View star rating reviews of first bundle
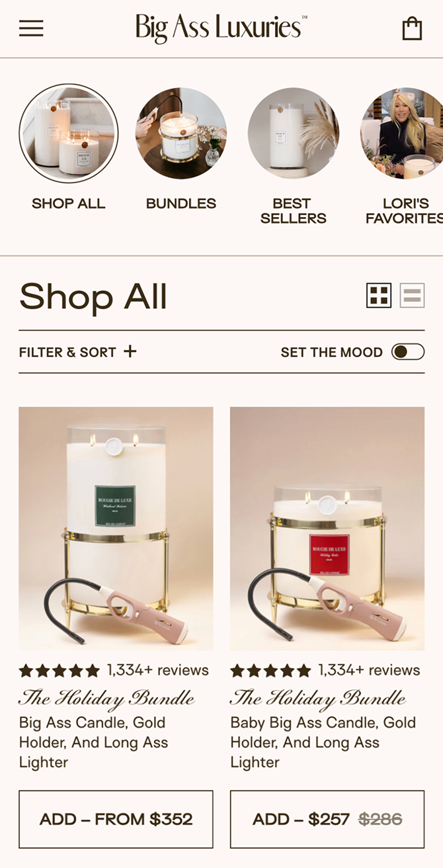The width and height of the screenshot is (443, 868). click(114, 670)
